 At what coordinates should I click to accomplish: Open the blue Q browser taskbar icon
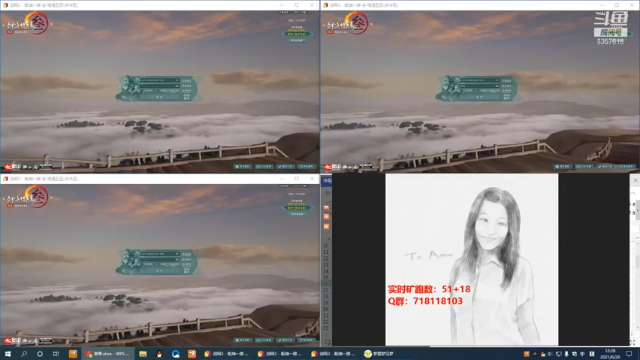click(x=176, y=354)
